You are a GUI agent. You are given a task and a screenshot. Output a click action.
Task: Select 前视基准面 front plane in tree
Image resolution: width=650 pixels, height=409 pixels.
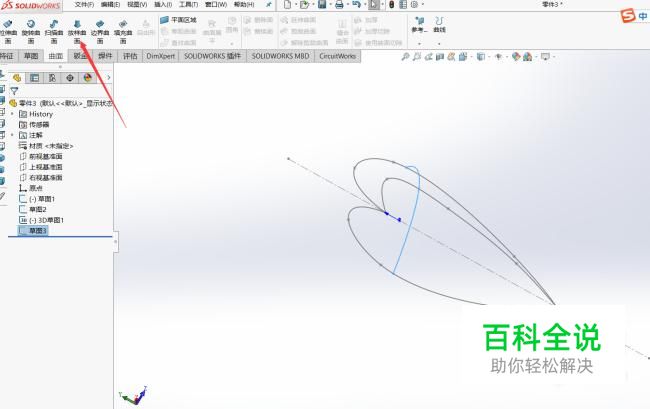coord(41,156)
